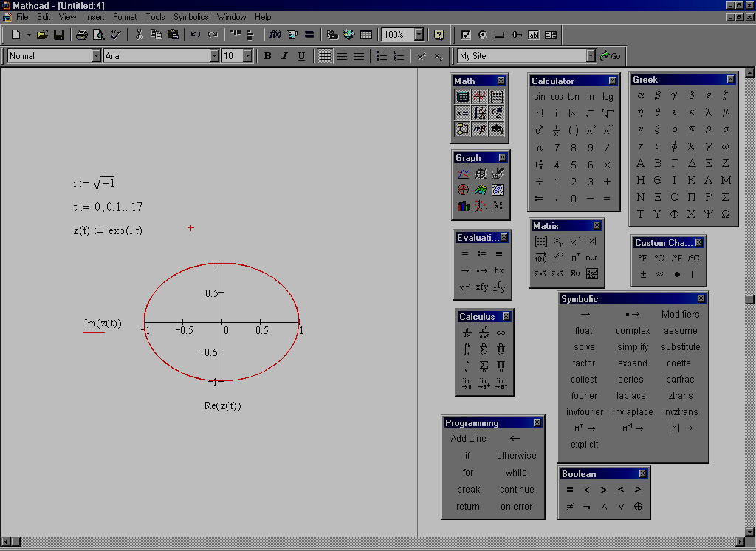
Task: Toggle superscript formatting
Action: tap(422, 56)
